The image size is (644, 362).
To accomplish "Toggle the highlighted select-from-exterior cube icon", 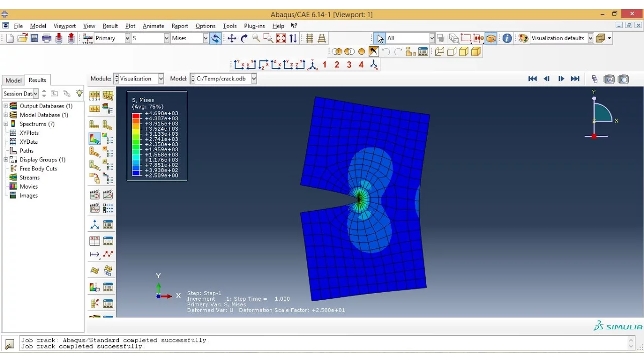I will 491,38.
